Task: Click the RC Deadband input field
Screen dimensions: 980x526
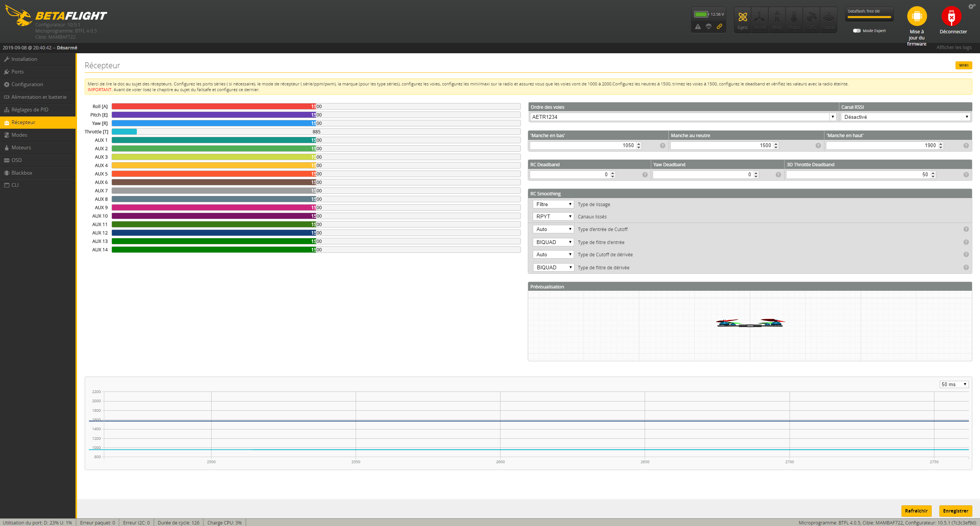Action: point(569,175)
